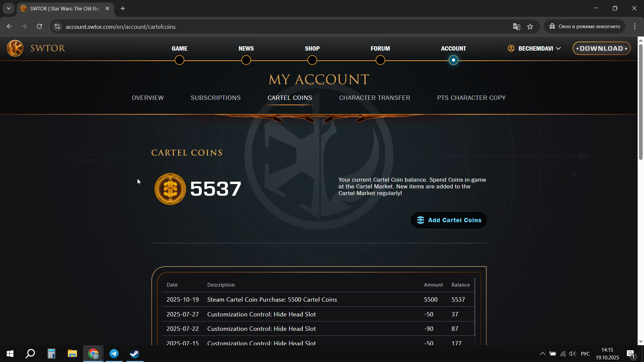The height and width of the screenshot is (362, 644).
Task: Reload the page
Action: pyautogui.click(x=39, y=26)
